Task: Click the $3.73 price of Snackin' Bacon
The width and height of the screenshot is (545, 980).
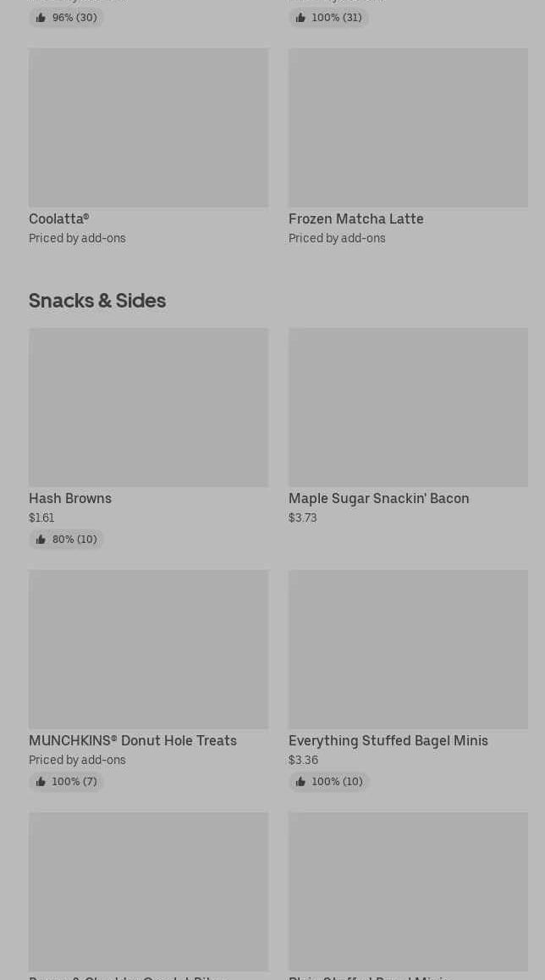Action: pos(302,518)
